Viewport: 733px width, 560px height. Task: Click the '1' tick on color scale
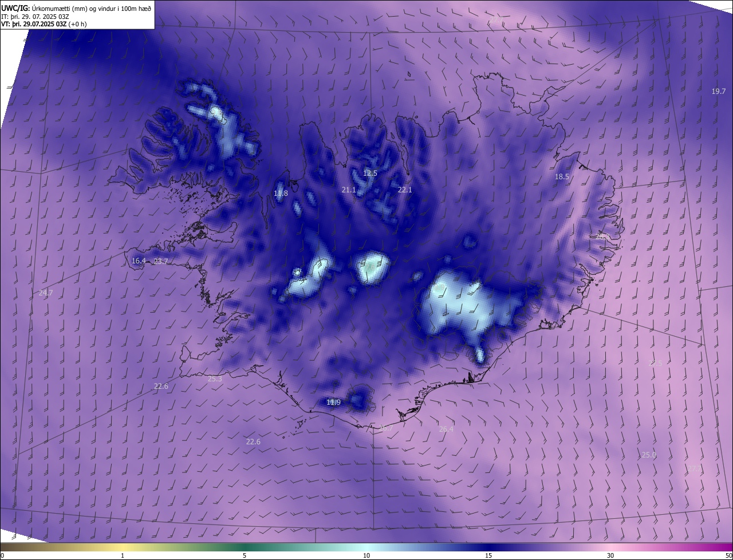click(123, 556)
